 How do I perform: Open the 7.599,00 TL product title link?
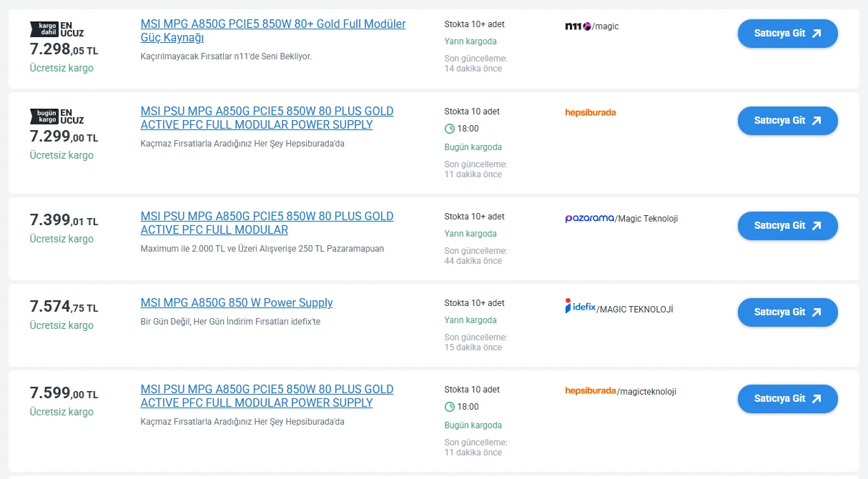(267, 396)
